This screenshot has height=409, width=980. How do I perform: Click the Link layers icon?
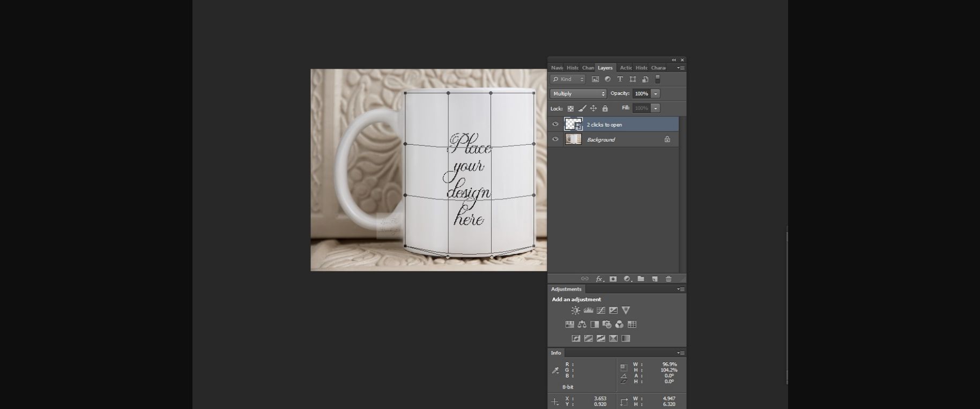click(585, 279)
